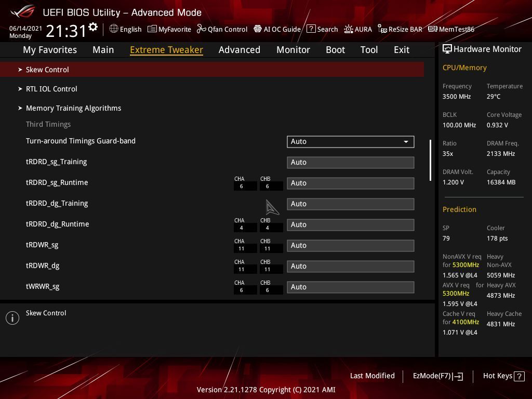
Task: Click the BCLK 100.00 MHz value
Action: (x=459, y=125)
